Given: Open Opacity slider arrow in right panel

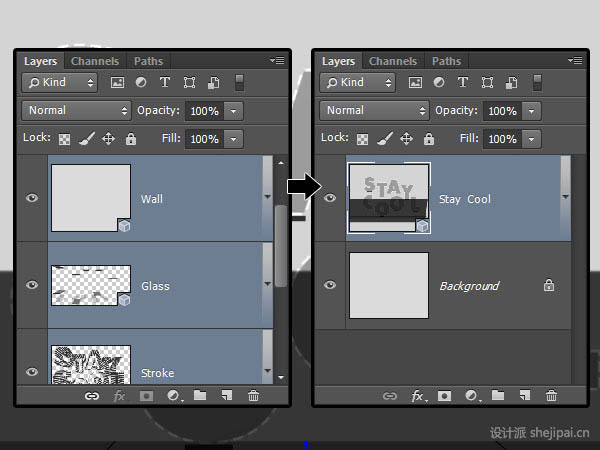Looking at the screenshot, I should pos(532,111).
